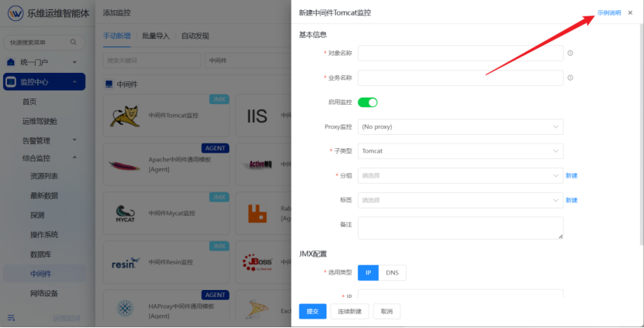Image resolution: width=644 pixels, height=328 pixels.
Task: Switch to the 自动发现 tab
Action: tap(195, 36)
